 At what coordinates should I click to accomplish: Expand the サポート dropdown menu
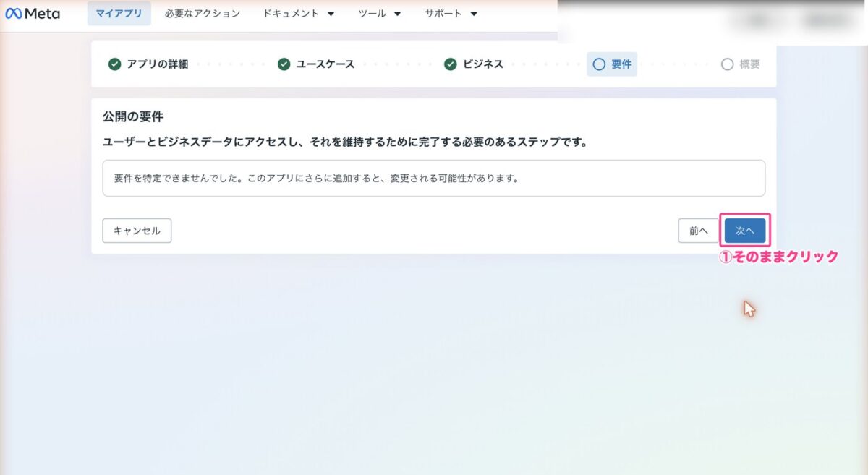click(451, 14)
